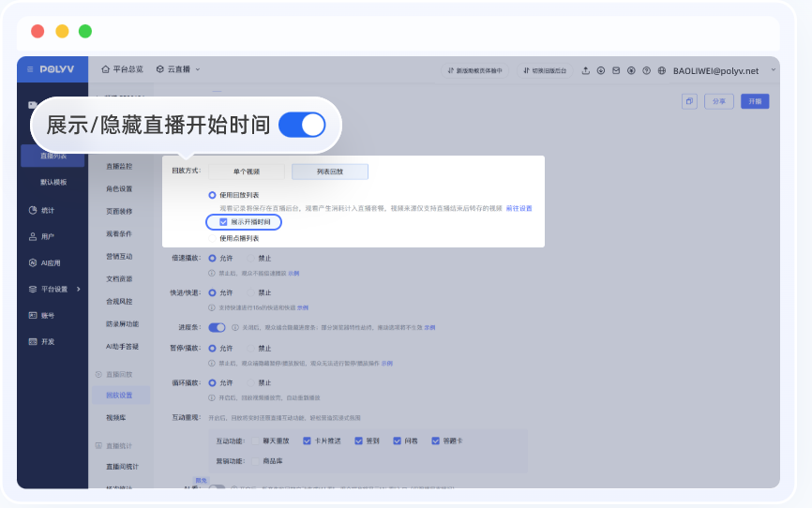Toggle the 进度条 switch
Screen dimensions: 812x508
[217, 327]
